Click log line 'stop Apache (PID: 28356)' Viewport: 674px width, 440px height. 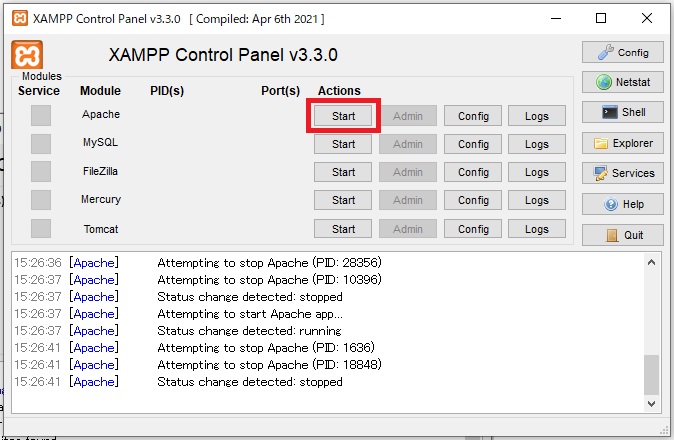pyautogui.click(x=269, y=263)
